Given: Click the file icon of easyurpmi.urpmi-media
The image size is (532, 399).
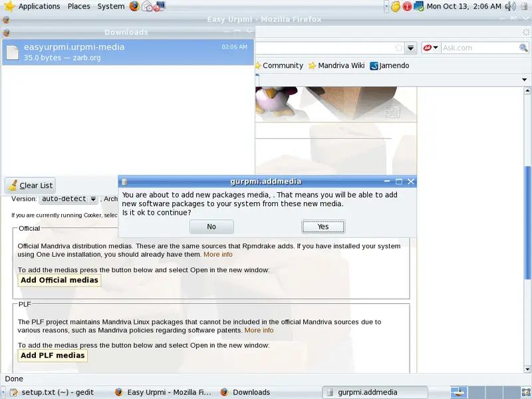Looking at the screenshot, I should click(x=13, y=53).
